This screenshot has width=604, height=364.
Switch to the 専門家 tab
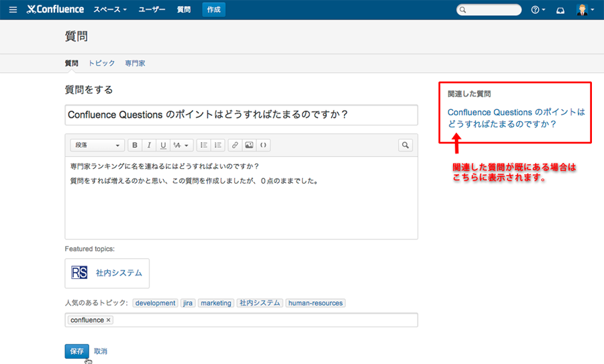pyautogui.click(x=135, y=63)
